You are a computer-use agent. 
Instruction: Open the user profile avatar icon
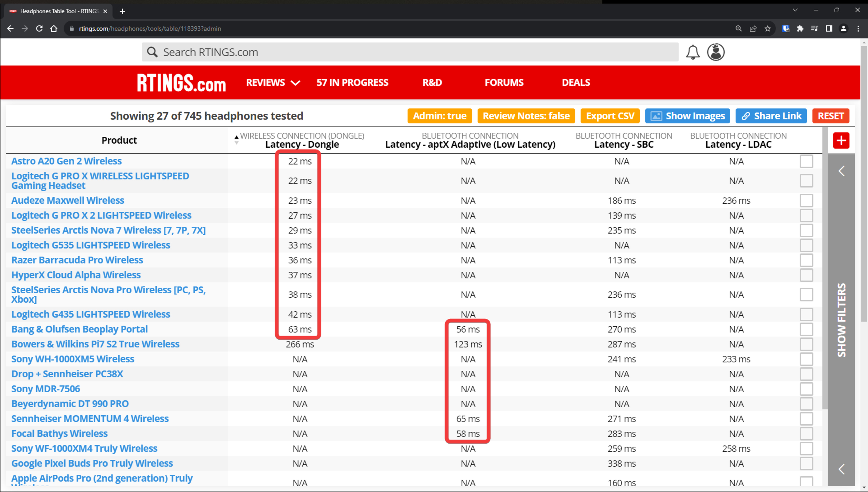[716, 52]
